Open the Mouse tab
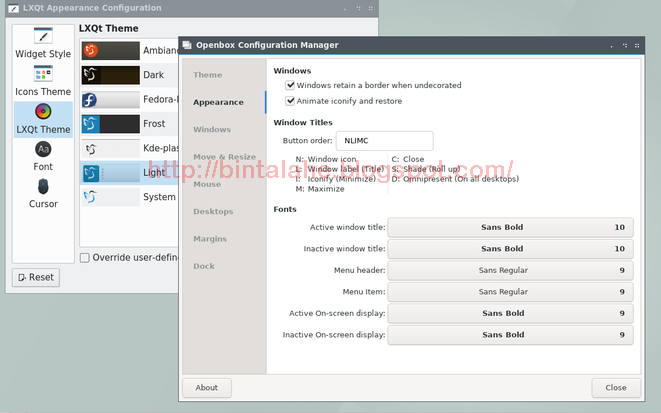The width and height of the screenshot is (661, 413). point(207,184)
